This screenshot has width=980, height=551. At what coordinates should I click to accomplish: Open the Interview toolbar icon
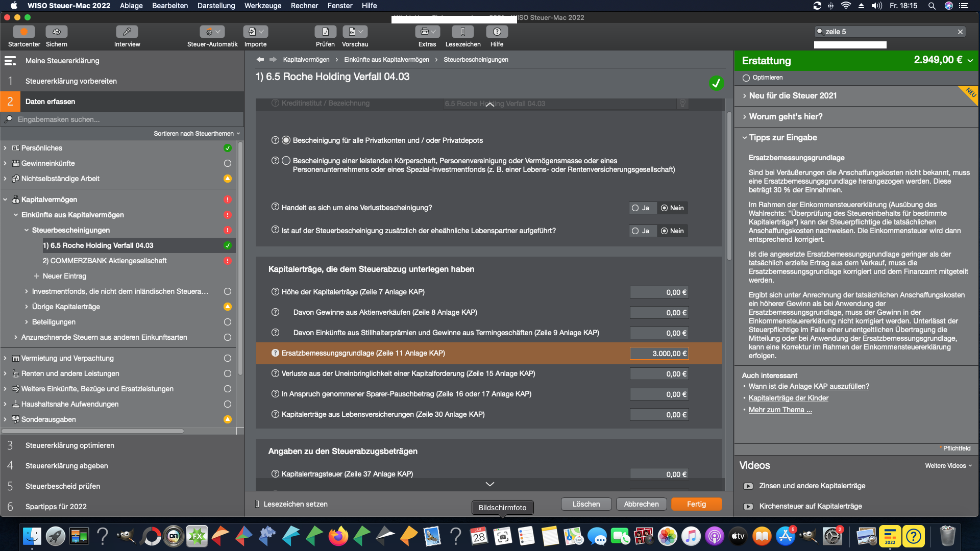[x=127, y=32]
